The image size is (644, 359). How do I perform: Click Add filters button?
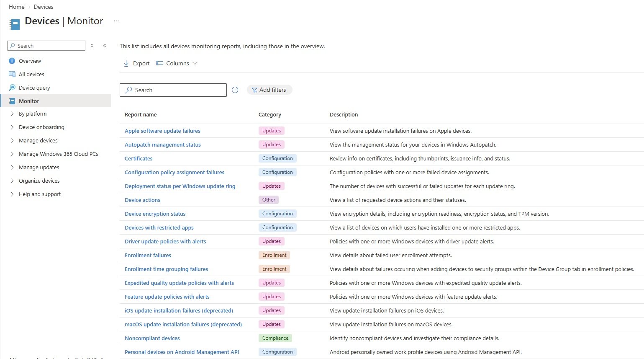click(x=269, y=90)
